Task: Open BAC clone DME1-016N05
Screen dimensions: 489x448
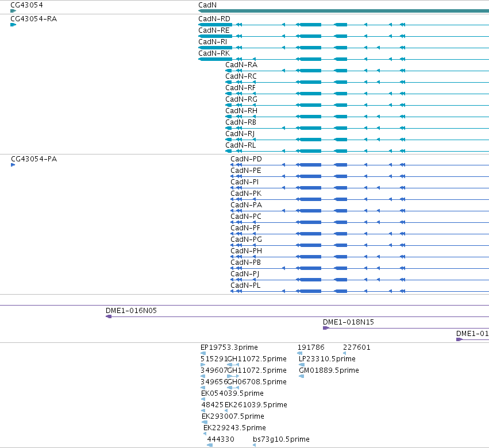Action: (131, 311)
